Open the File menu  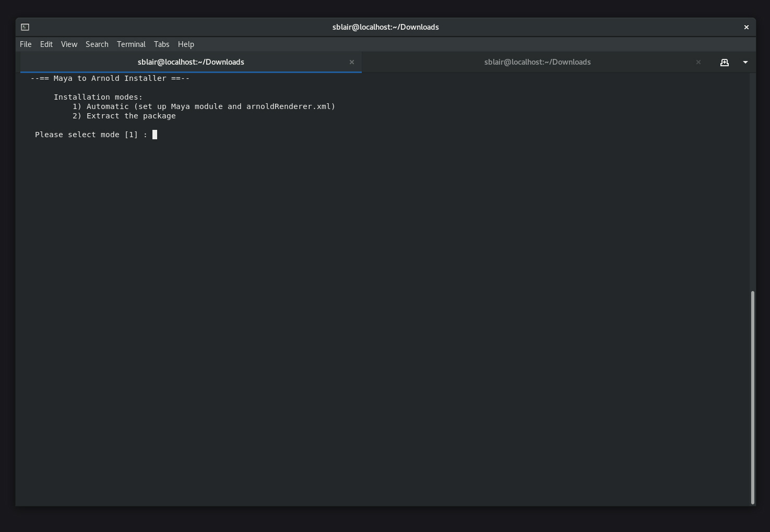pyautogui.click(x=25, y=44)
